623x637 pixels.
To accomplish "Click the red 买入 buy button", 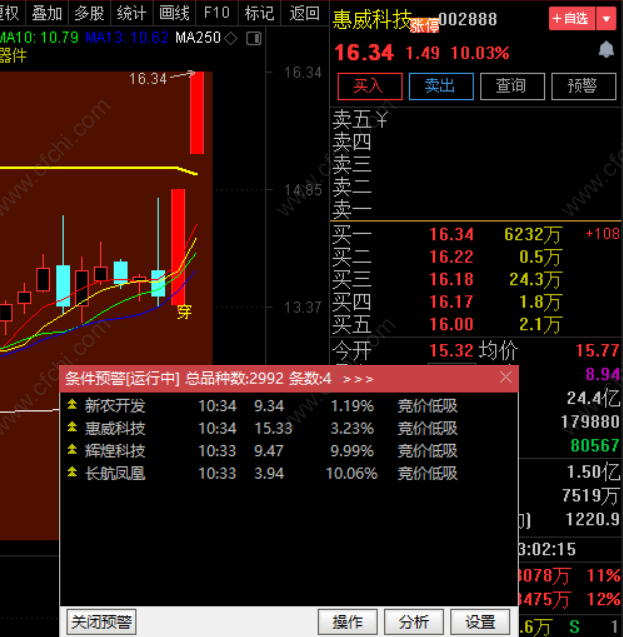I will [370, 86].
